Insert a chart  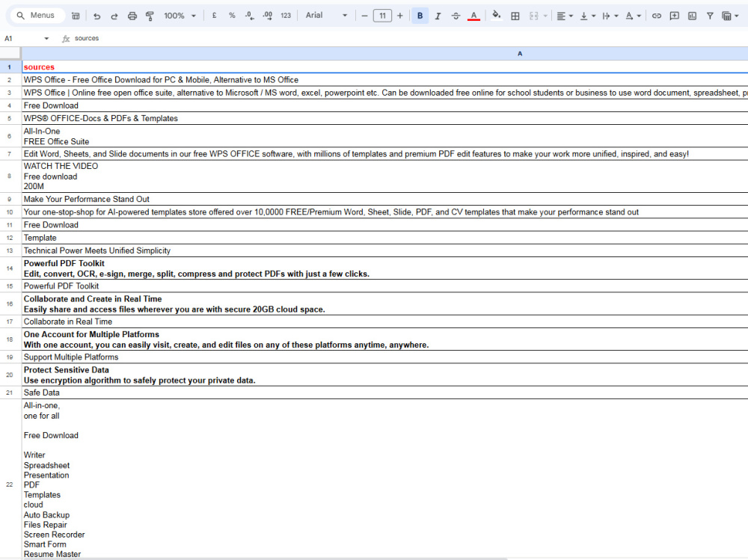(x=692, y=16)
